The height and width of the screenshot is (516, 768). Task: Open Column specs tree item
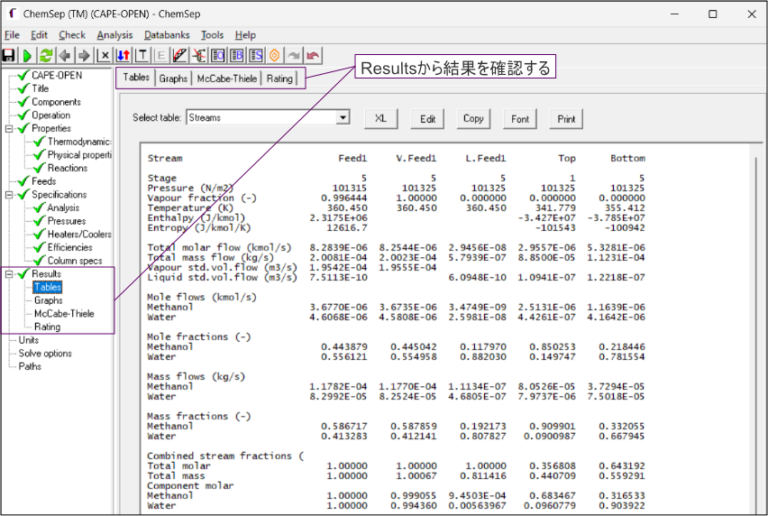(74, 260)
